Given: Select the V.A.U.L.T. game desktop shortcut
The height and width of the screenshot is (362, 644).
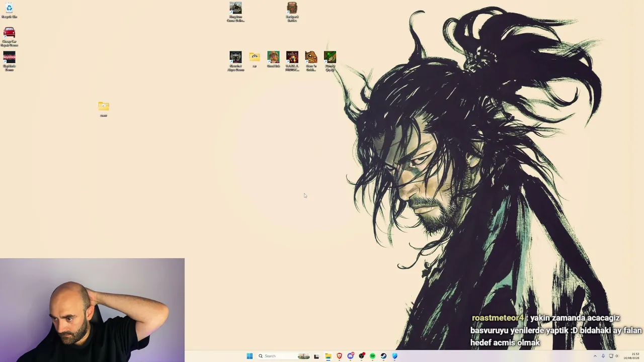Looking at the screenshot, I should point(292,61).
